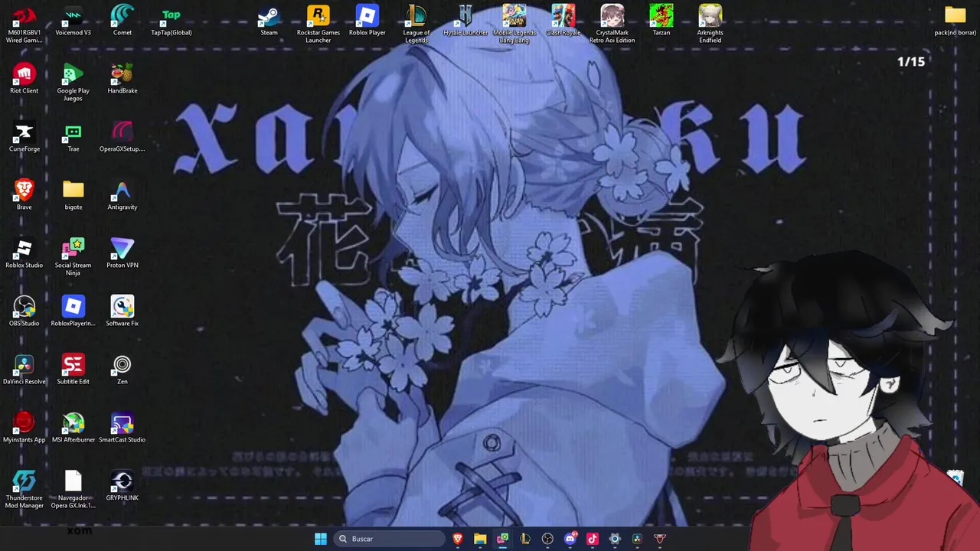Launch the Zen browser icon

click(122, 369)
